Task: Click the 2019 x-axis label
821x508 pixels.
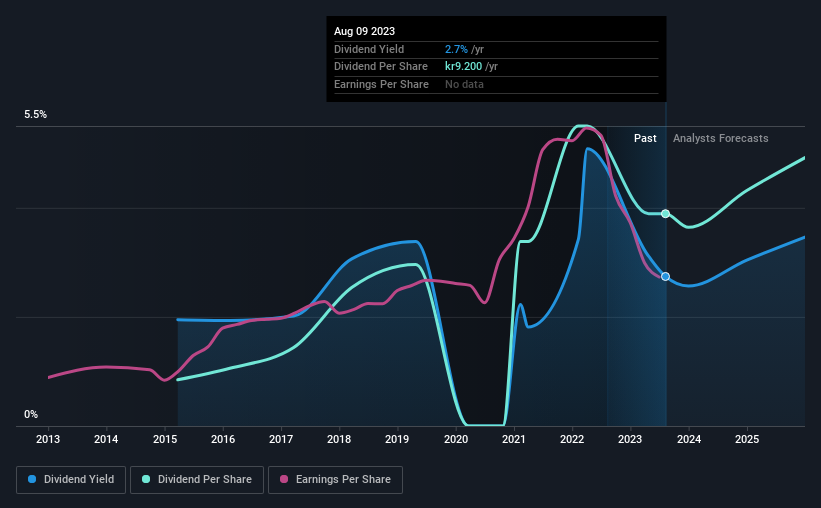Action: click(x=397, y=439)
